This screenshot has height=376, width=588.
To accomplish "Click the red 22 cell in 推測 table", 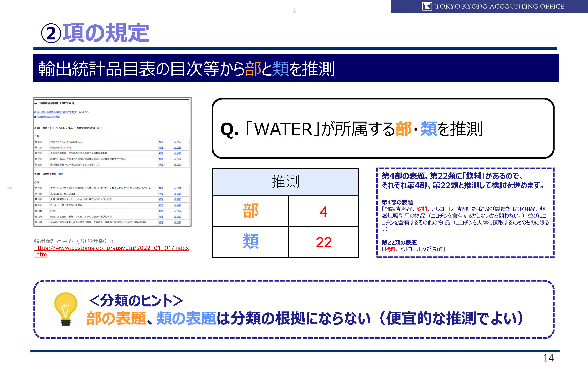I will click(324, 242).
